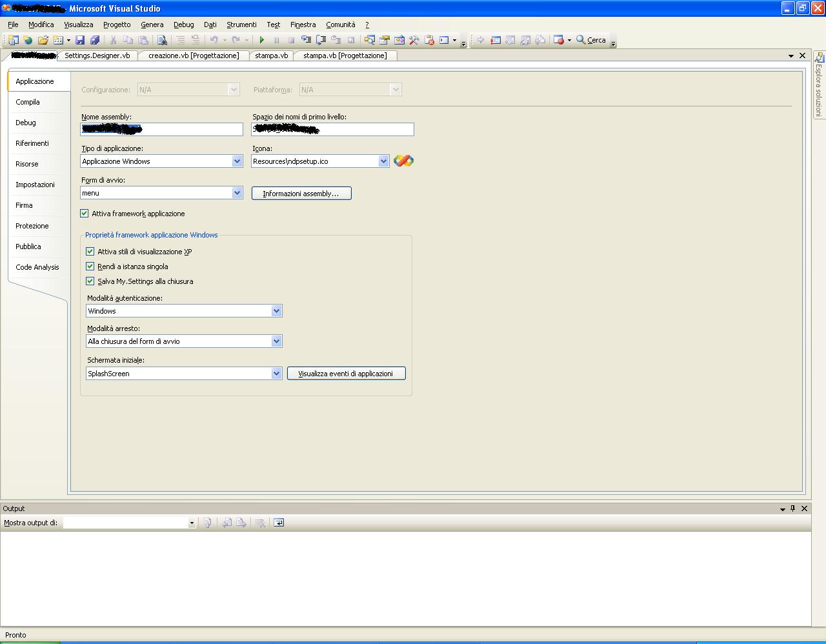The image size is (826, 644).
Task: Click the Cerca magnifier search icon
Action: 581,40
